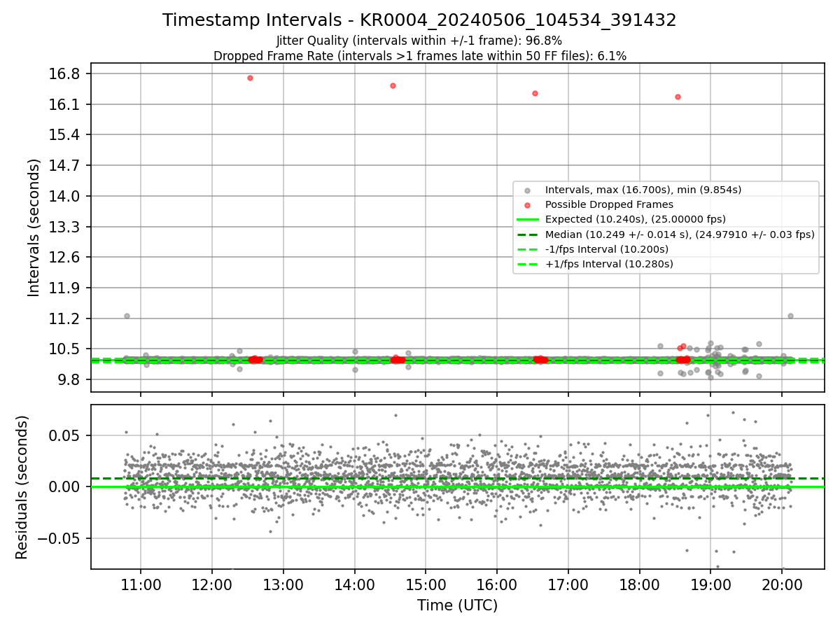Click the 14:00 time tick label
Image resolution: width=840 pixels, height=630 pixels.
coord(355,584)
